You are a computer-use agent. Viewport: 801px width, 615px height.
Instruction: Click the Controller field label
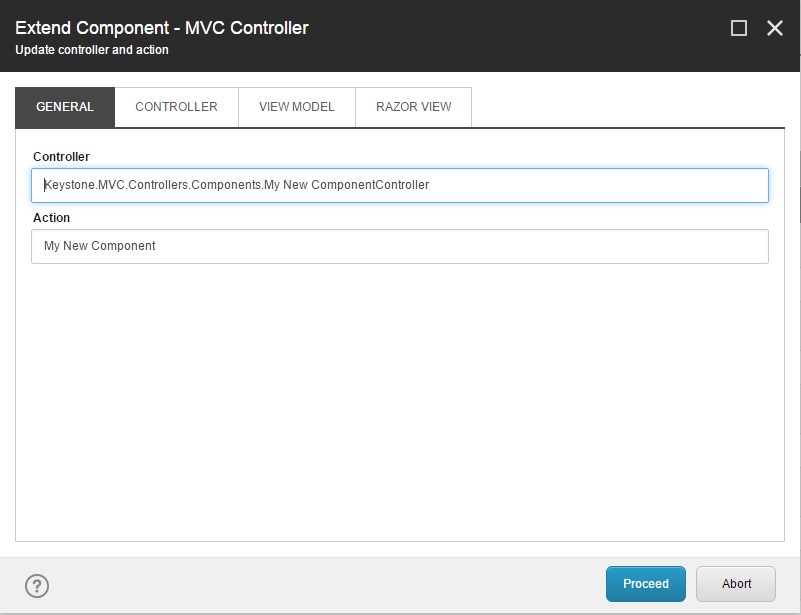pyautogui.click(x=61, y=157)
